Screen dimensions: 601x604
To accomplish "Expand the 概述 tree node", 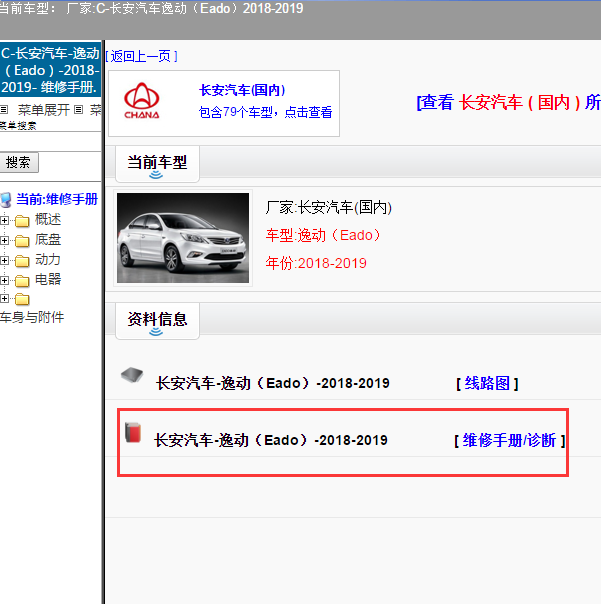I will (4, 220).
